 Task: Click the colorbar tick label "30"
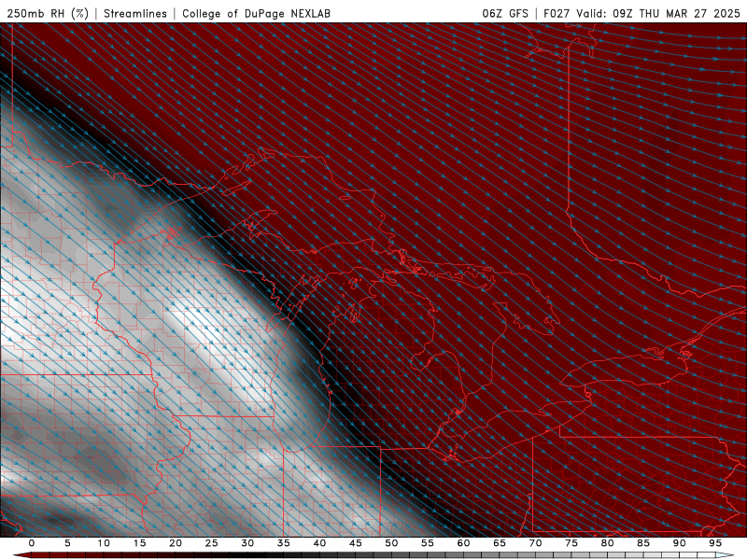click(247, 543)
